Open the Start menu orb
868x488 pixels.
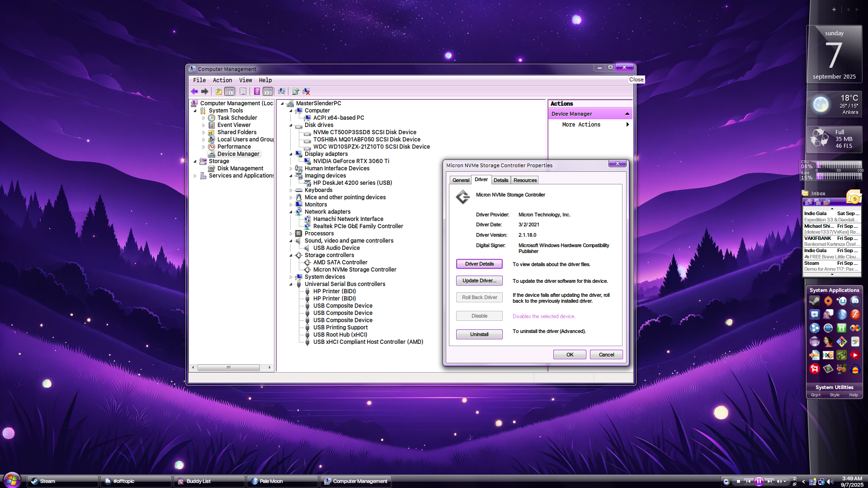[12, 480]
